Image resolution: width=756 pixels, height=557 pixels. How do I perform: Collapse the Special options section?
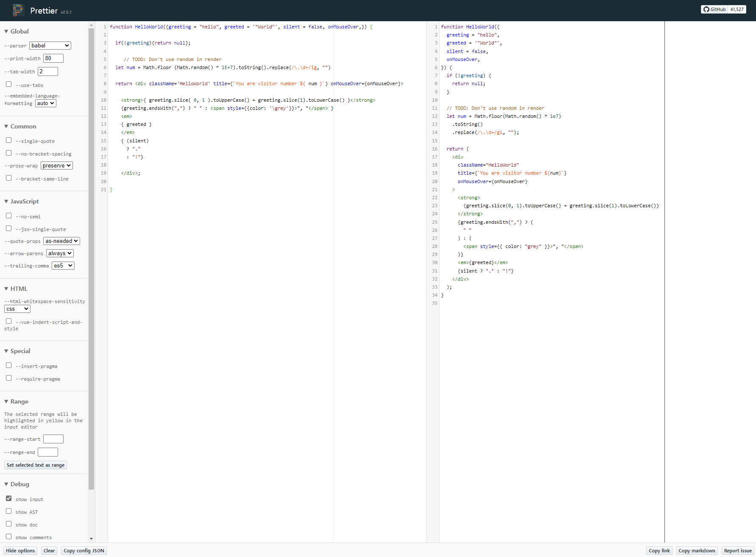coord(17,351)
